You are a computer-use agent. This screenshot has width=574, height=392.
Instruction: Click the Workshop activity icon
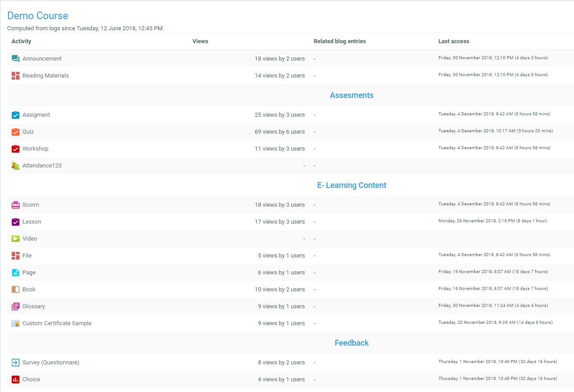(x=16, y=149)
